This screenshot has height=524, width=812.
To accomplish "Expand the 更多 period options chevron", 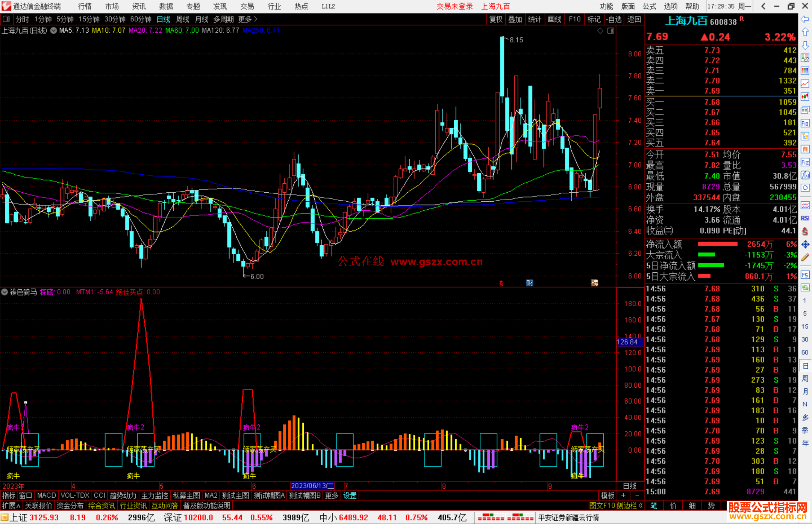I will click(256, 19).
